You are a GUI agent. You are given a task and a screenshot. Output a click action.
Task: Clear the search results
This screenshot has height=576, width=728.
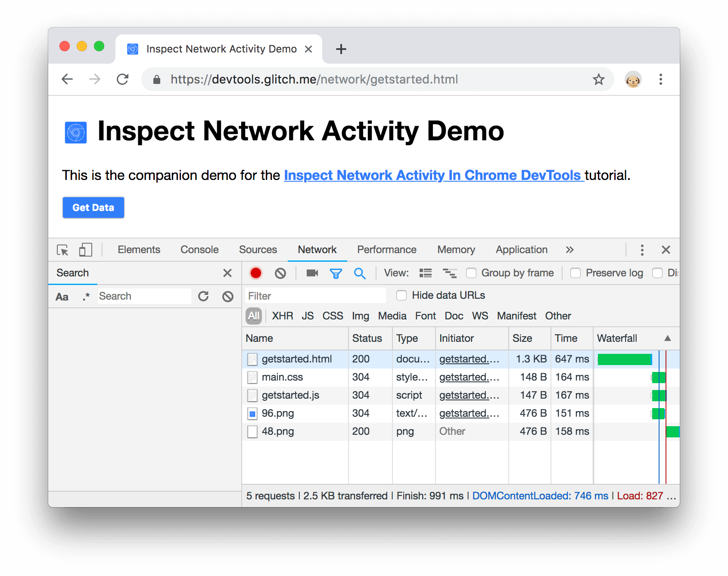[228, 296]
